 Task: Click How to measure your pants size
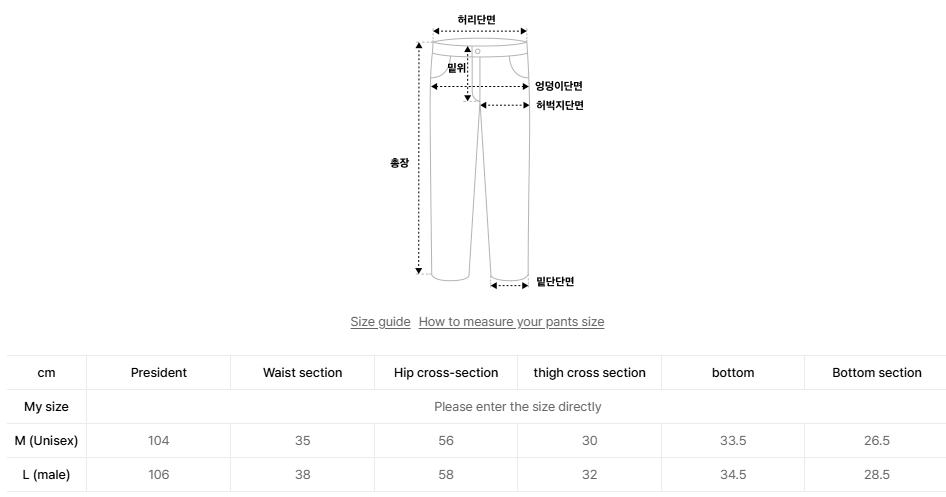[x=511, y=322]
